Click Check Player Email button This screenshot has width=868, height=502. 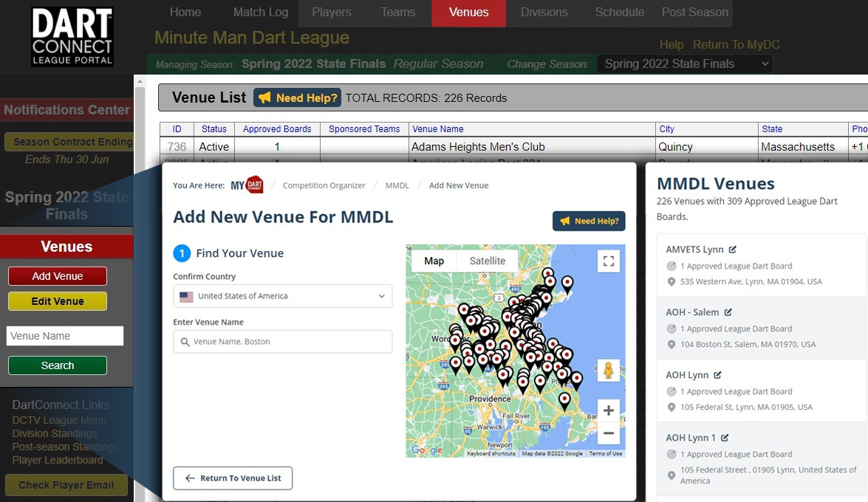point(66,485)
